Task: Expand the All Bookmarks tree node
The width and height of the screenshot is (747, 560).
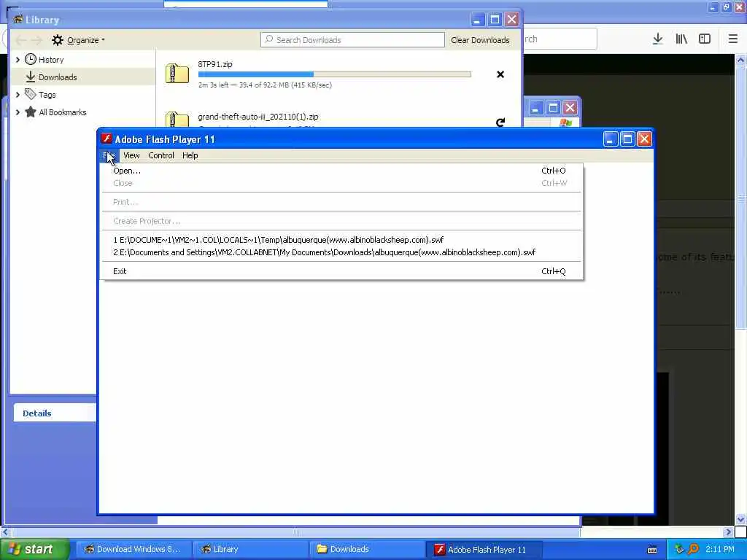Action: 18,112
